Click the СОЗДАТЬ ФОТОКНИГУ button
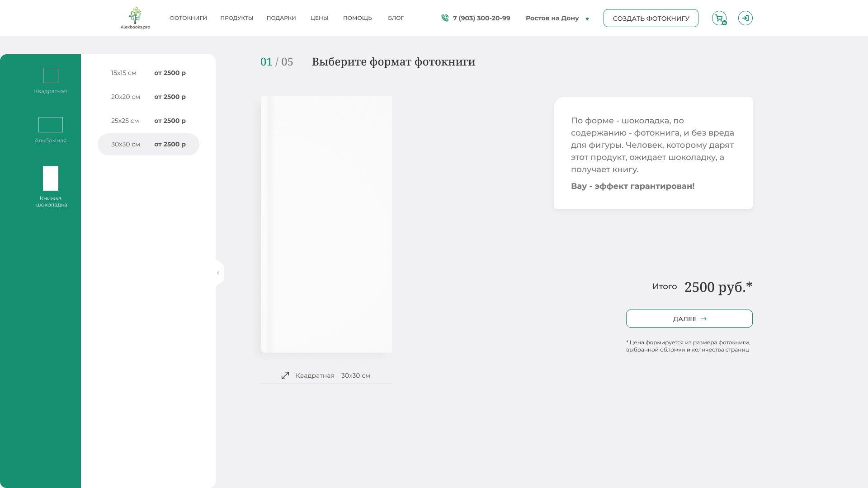This screenshot has height=488, width=868. [x=651, y=18]
